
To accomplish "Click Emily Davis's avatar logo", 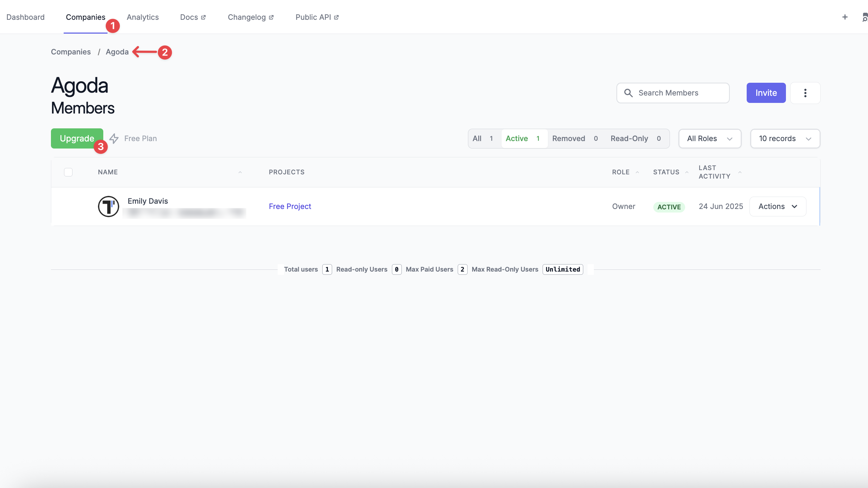I will coord(108,207).
